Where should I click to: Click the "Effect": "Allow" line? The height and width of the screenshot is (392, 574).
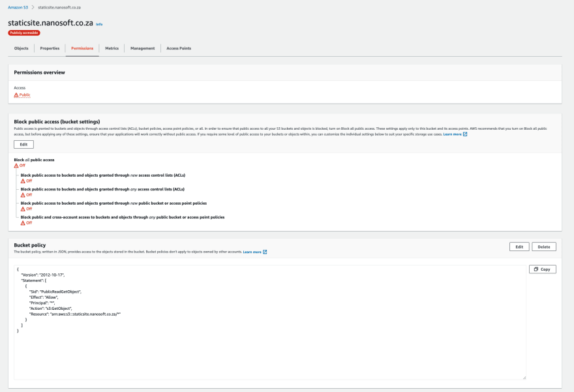(x=44, y=297)
